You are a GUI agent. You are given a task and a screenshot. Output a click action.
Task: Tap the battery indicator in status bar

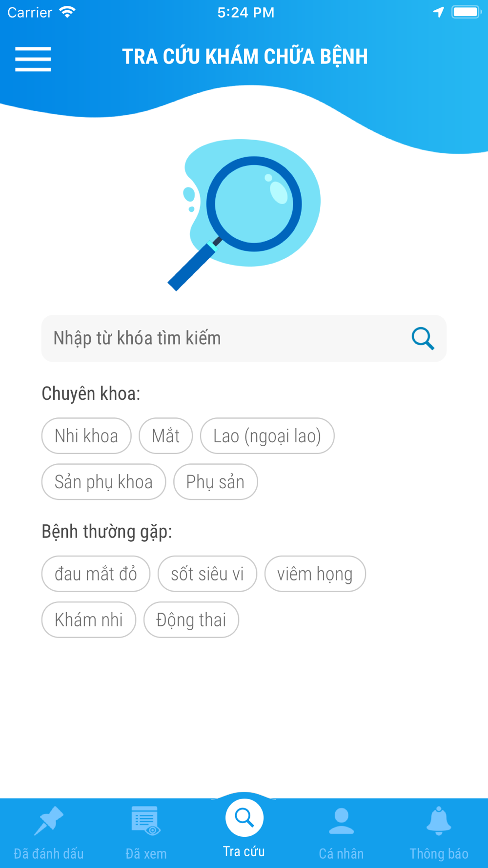click(x=466, y=12)
